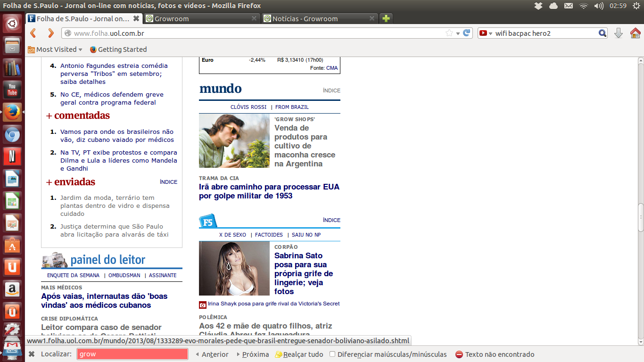Click ENQUETE DA SEMANA link
This screenshot has height=362, width=644.
click(73, 275)
